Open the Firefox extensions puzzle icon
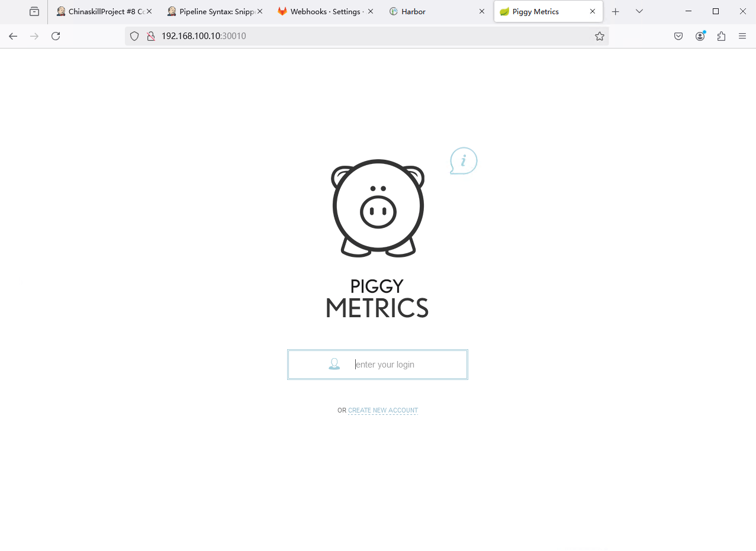The width and height of the screenshot is (756, 551). 721,36
